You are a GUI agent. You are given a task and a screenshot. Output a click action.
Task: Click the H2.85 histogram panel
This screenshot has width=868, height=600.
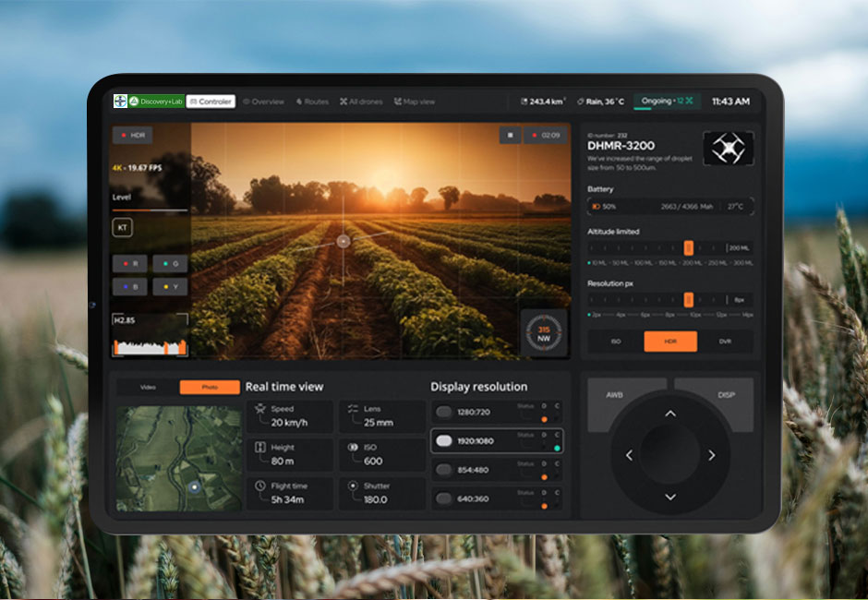[150, 334]
